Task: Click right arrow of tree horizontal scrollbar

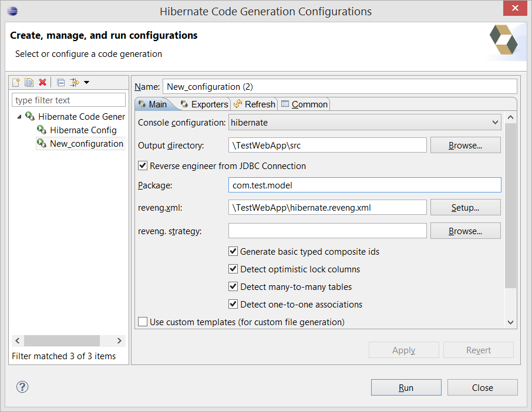Action: point(119,340)
